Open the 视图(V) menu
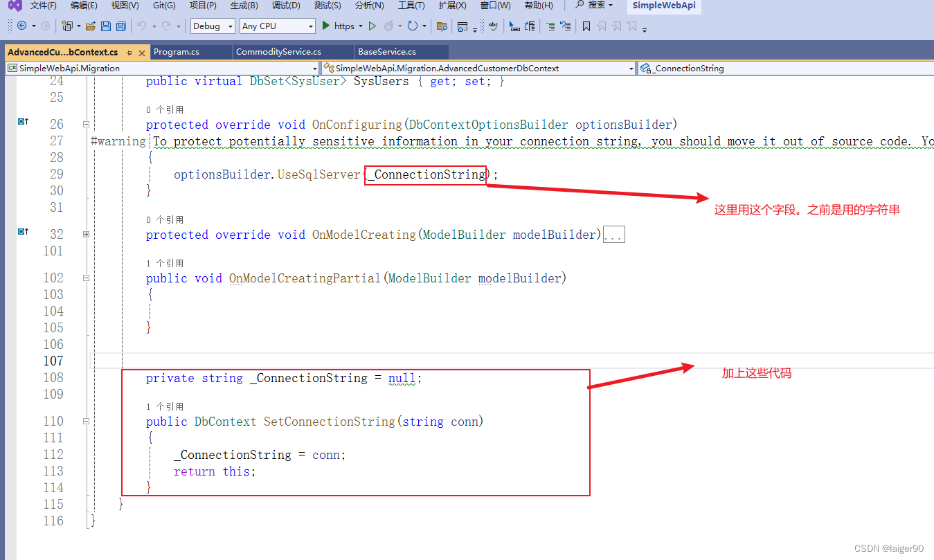The width and height of the screenshot is (934, 560). tap(125, 6)
